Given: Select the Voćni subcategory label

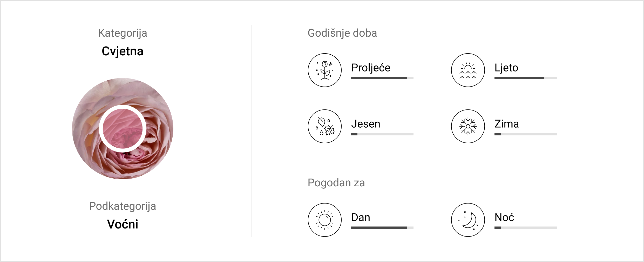Looking at the screenshot, I should pos(123,224).
